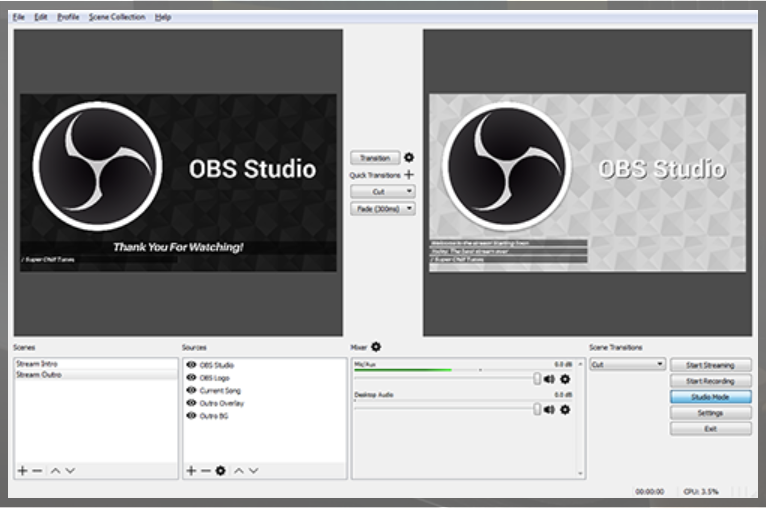
Task: Select Current Song source row
Action: [x=265, y=390]
